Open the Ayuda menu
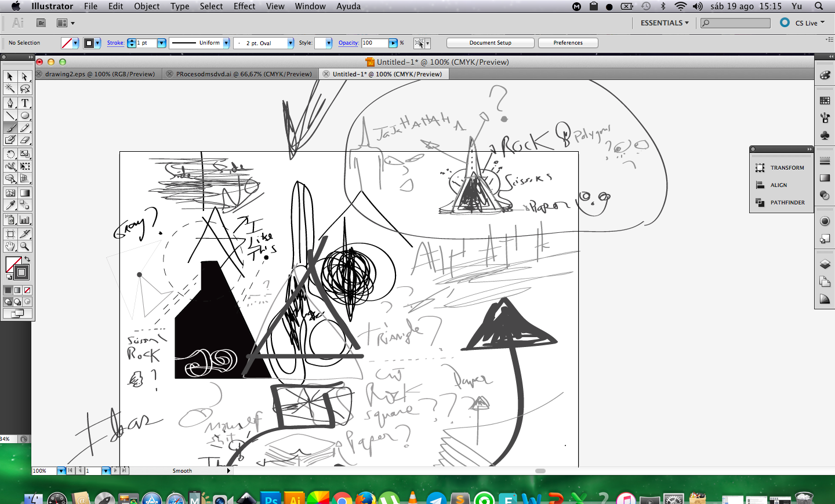The width and height of the screenshot is (835, 504). pyautogui.click(x=348, y=6)
